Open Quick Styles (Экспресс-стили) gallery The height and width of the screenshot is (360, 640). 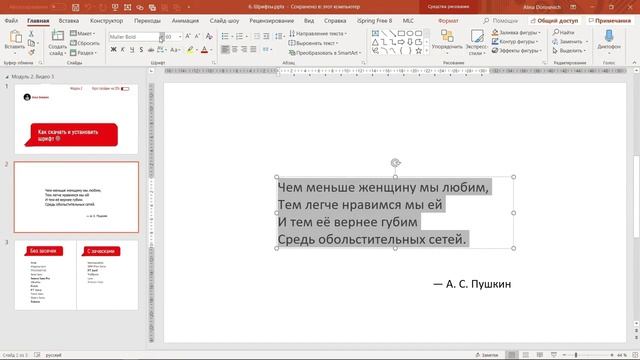[x=476, y=42]
